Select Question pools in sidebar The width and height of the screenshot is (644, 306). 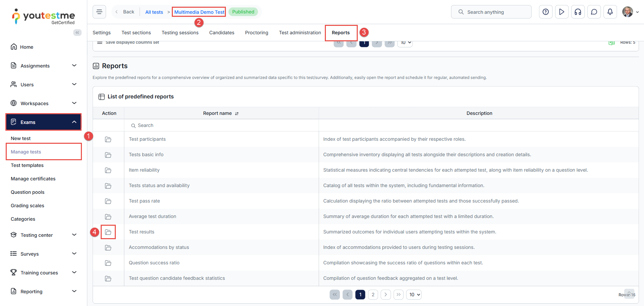tap(28, 192)
